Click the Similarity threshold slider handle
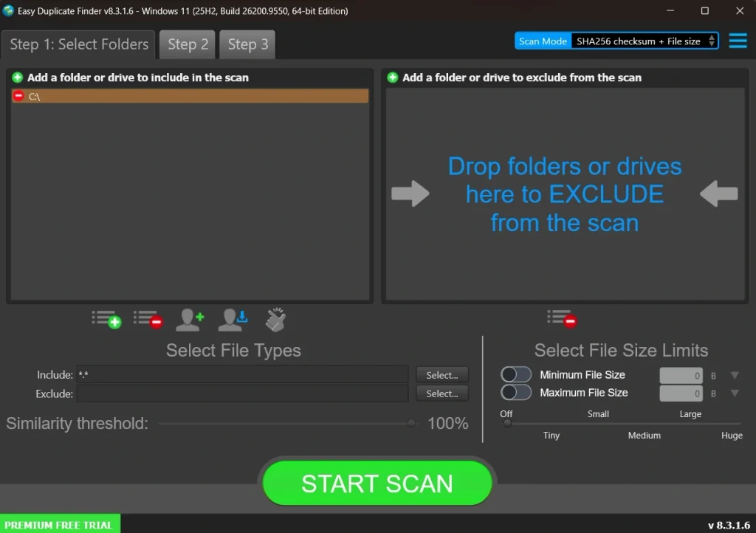 click(411, 423)
